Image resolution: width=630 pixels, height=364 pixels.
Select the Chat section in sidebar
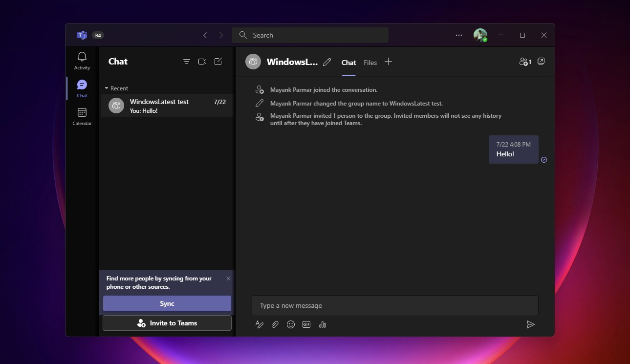[x=82, y=89]
